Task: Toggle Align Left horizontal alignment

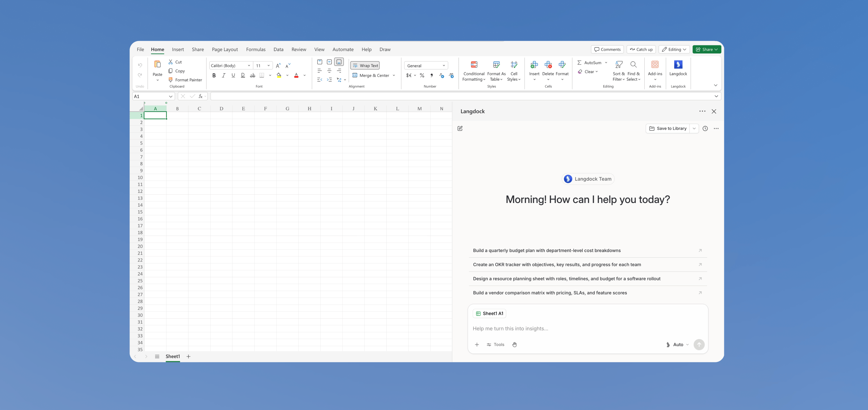Action: [319, 71]
